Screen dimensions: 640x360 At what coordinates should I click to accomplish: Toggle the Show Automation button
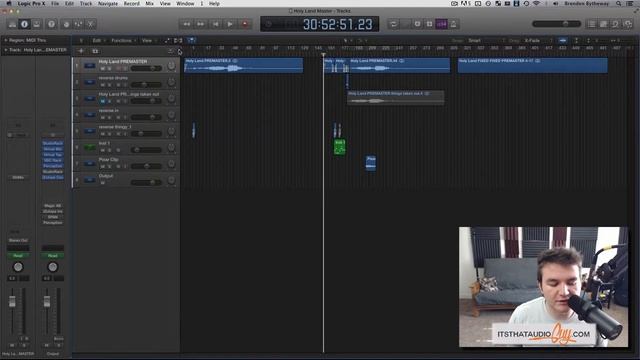167,40
